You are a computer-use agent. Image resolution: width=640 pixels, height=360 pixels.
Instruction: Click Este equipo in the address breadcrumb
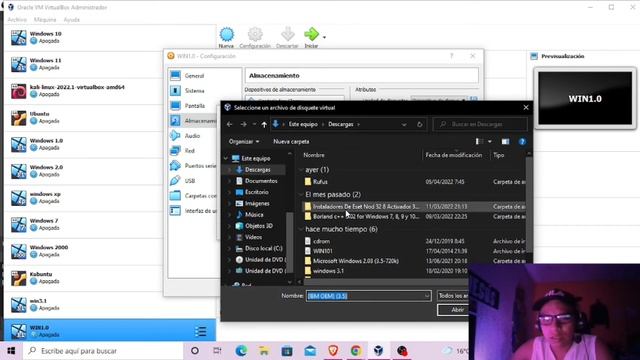pyautogui.click(x=303, y=124)
